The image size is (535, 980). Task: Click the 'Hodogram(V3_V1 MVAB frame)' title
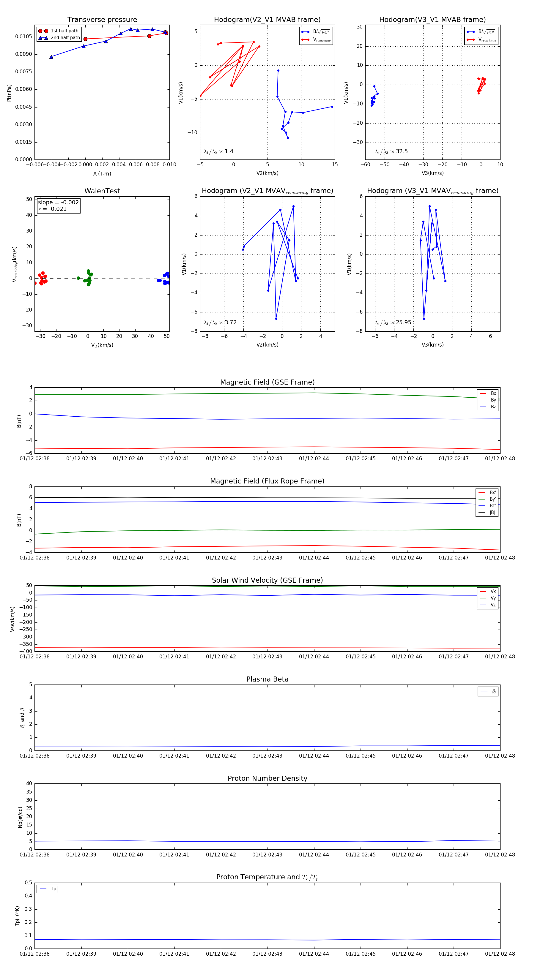coord(432,19)
